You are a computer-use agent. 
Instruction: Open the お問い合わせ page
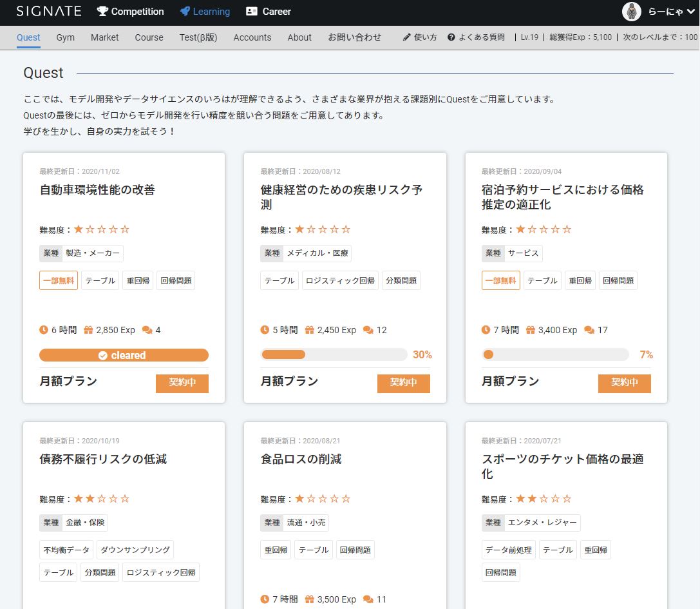(x=354, y=37)
